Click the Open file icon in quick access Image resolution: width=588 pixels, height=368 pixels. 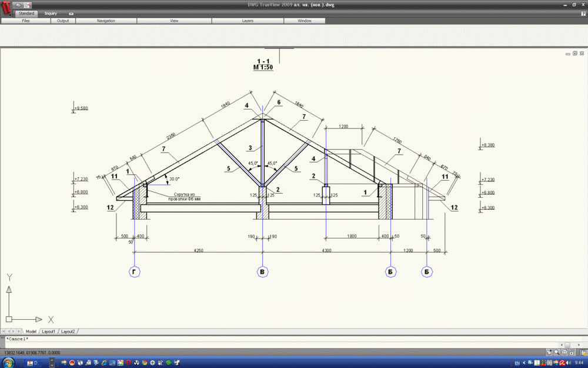coord(18,5)
